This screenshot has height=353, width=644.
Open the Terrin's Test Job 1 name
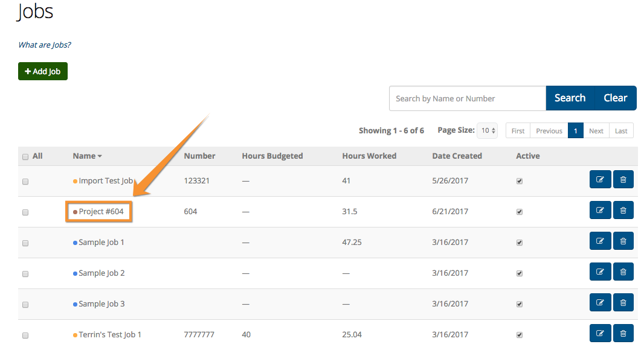(x=110, y=335)
